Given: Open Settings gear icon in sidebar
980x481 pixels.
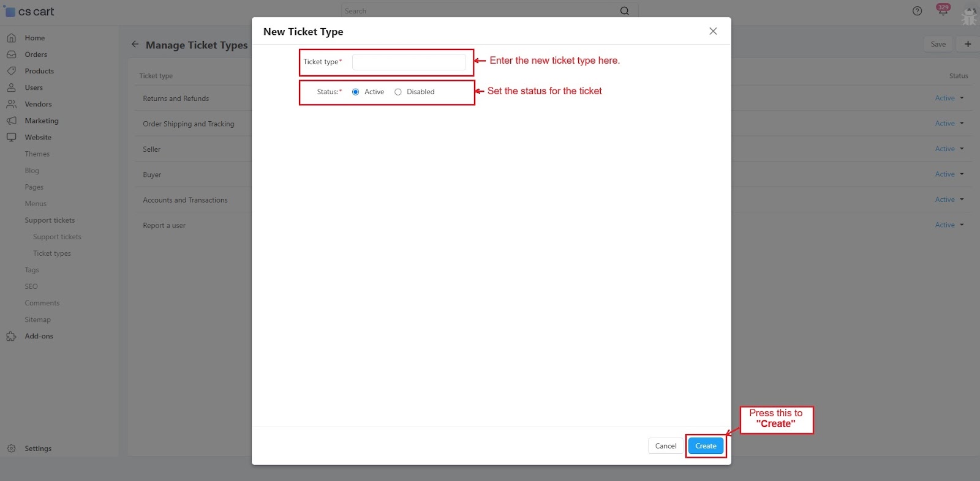Looking at the screenshot, I should 11,449.
